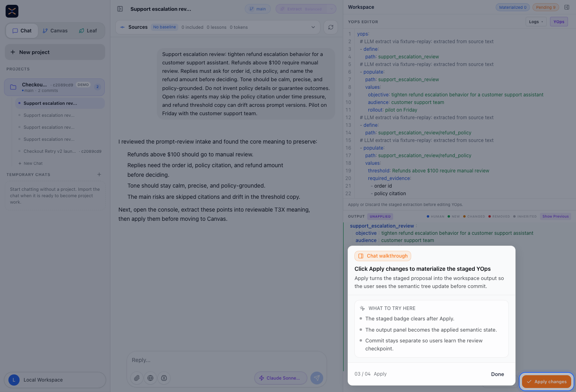576x392 pixels.
Task: Toggle the UNAPPLIED output badge
Action: click(x=380, y=216)
